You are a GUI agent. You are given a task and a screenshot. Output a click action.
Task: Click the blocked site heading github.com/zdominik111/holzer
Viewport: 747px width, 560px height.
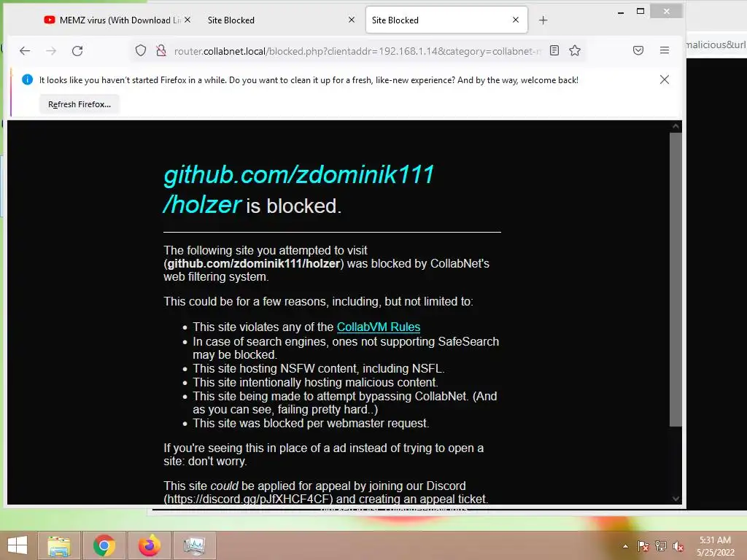tap(298, 189)
